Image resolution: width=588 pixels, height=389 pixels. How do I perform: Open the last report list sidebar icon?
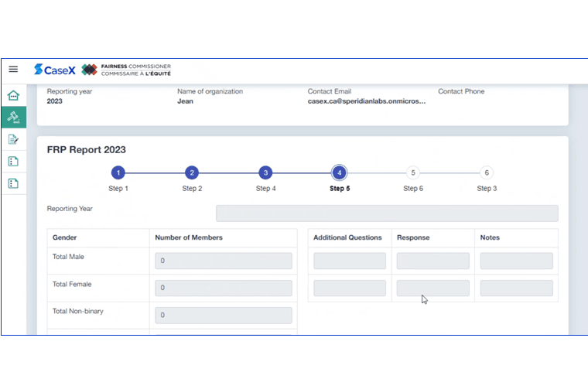click(13, 183)
